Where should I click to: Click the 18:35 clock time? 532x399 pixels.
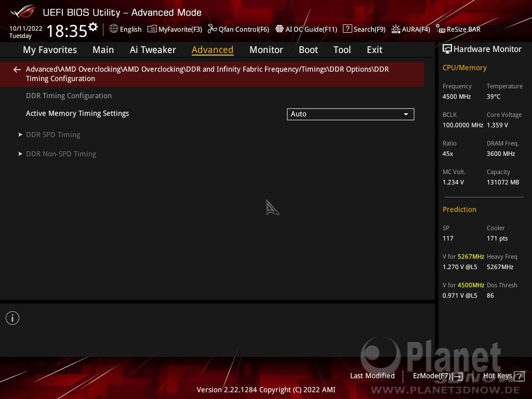67,31
